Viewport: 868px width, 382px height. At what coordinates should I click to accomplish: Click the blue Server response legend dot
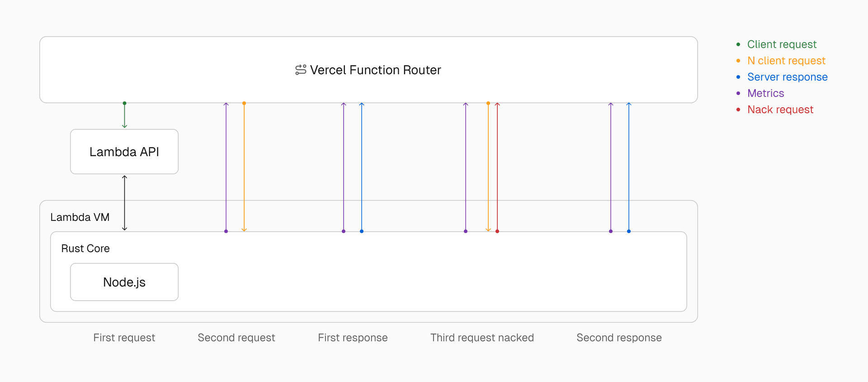click(738, 77)
